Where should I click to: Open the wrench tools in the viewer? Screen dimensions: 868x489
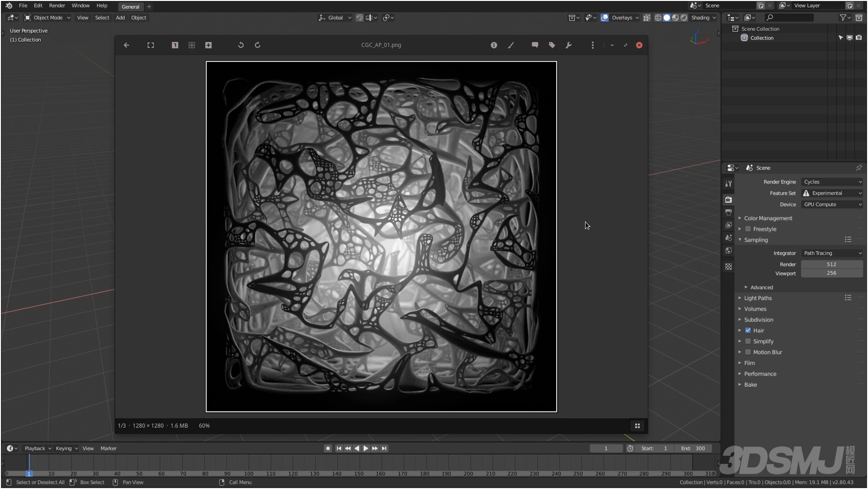[x=568, y=45]
